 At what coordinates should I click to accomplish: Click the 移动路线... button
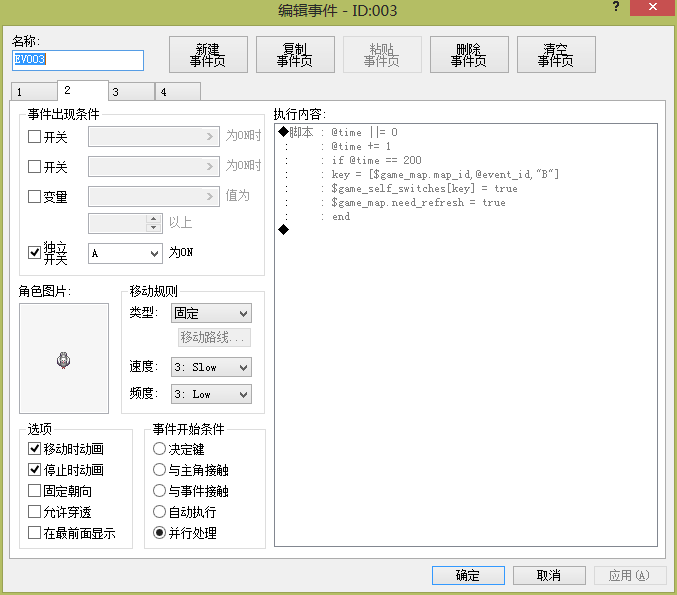click(214, 337)
